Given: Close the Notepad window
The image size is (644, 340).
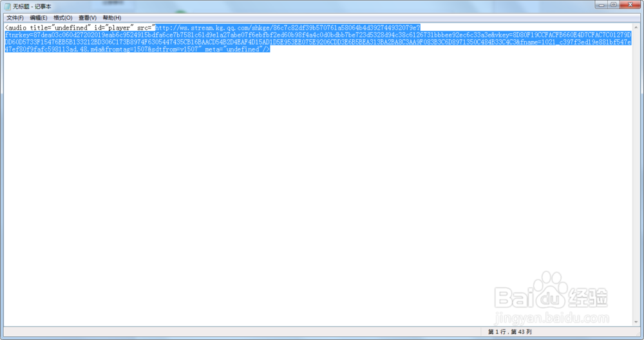Looking at the screenshot, I should click(630, 5).
